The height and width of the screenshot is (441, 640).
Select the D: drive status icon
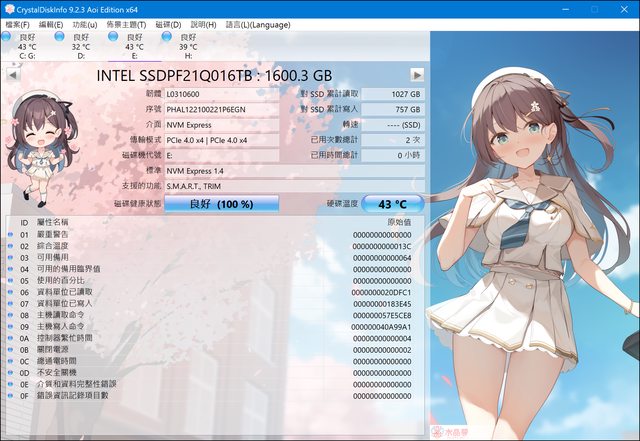(62, 38)
